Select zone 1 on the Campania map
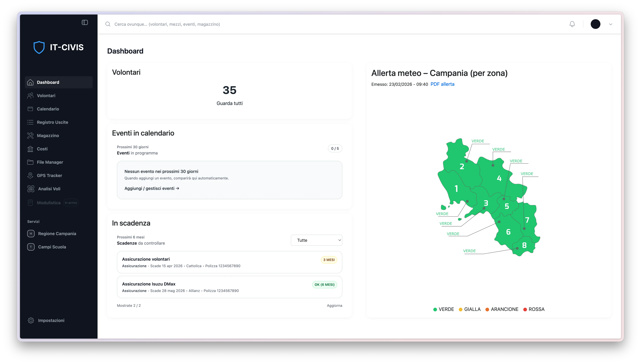641x364 pixels. pos(456,189)
